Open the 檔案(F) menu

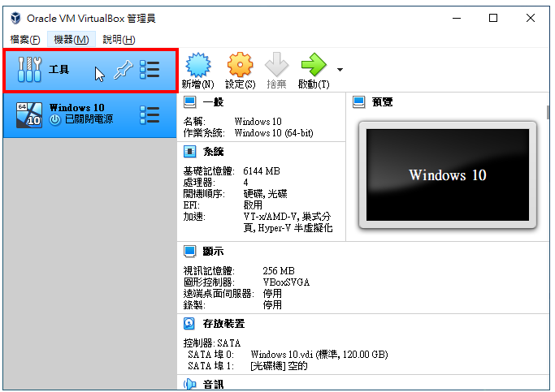pyautogui.click(x=24, y=39)
